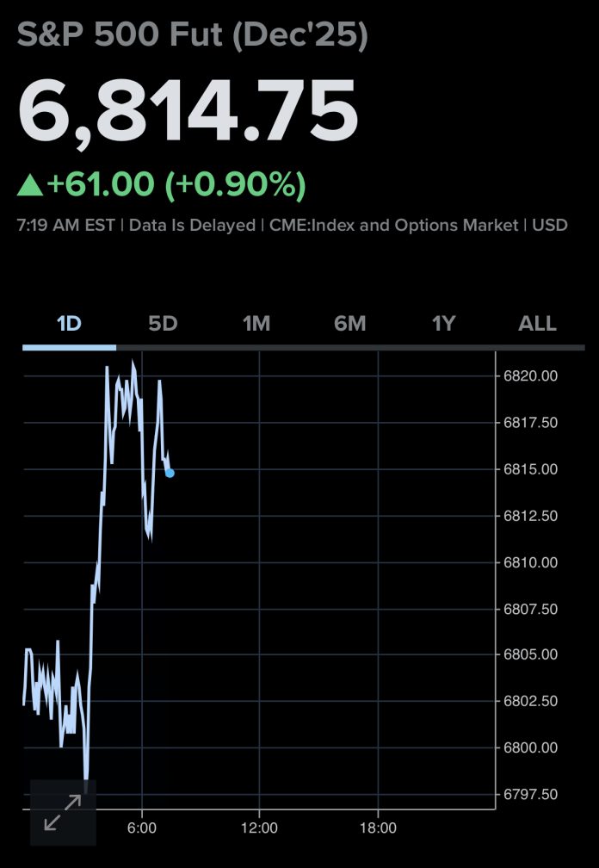The image size is (599, 868).
Task: Select the 1D timeframe tab
Action: 69,324
